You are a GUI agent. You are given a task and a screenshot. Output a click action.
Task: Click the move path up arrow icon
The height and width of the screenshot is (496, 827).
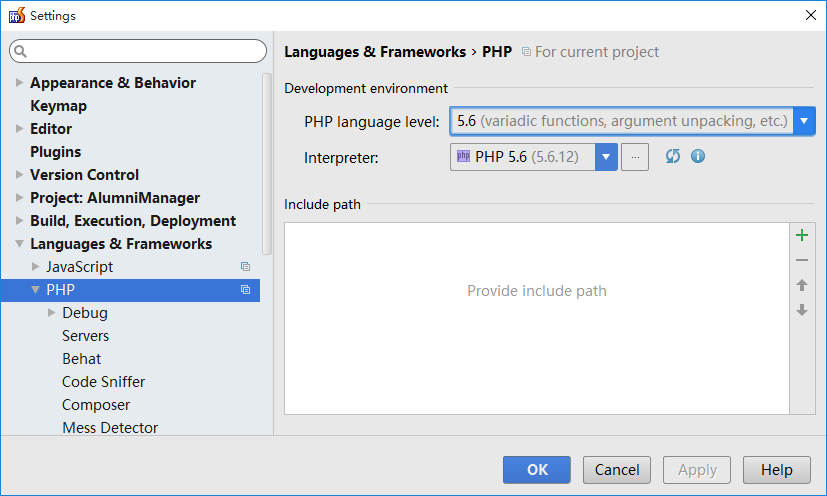point(802,285)
